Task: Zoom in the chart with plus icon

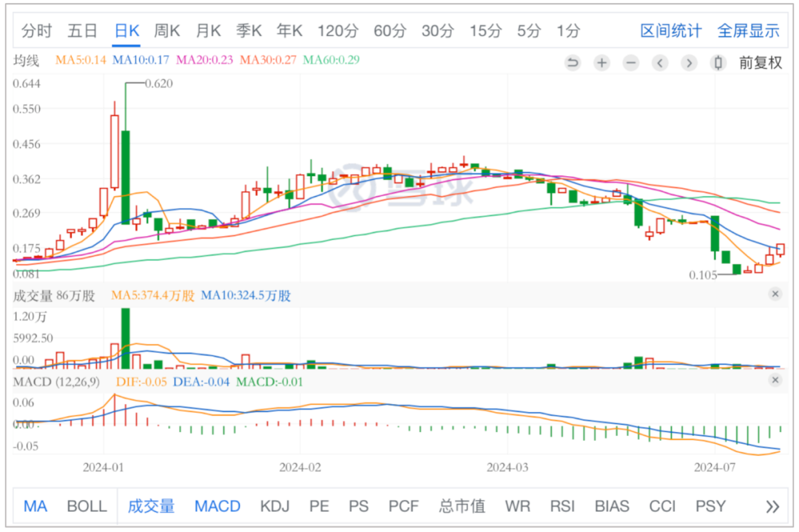Action: coord(601,63)
